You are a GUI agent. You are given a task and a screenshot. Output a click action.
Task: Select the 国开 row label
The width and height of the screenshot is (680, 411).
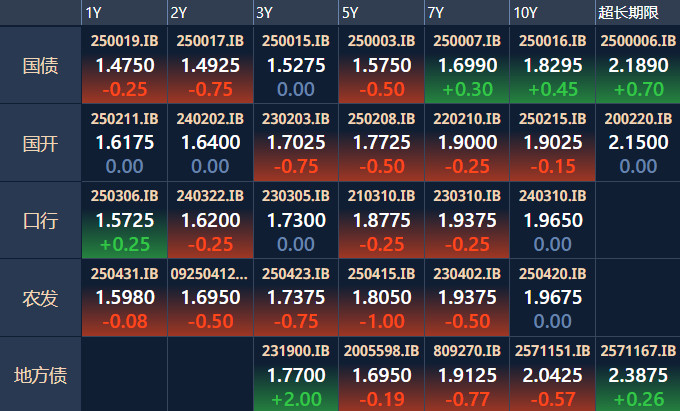[x=40, y=142]
